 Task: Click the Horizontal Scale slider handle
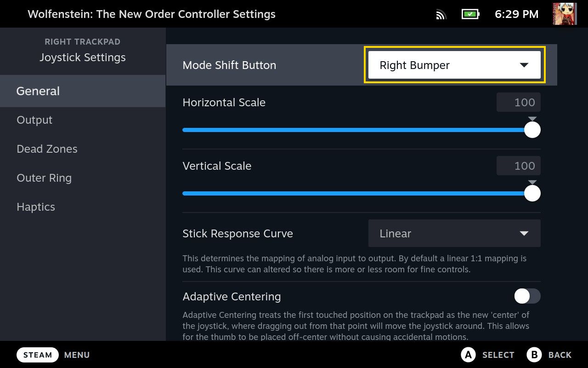(x=532, y=130)
